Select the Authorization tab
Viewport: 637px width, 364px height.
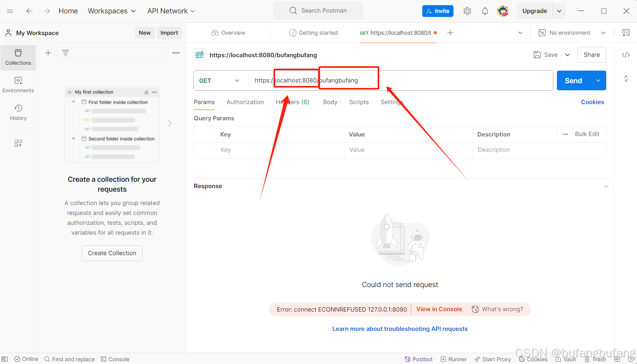click(245, 102)
